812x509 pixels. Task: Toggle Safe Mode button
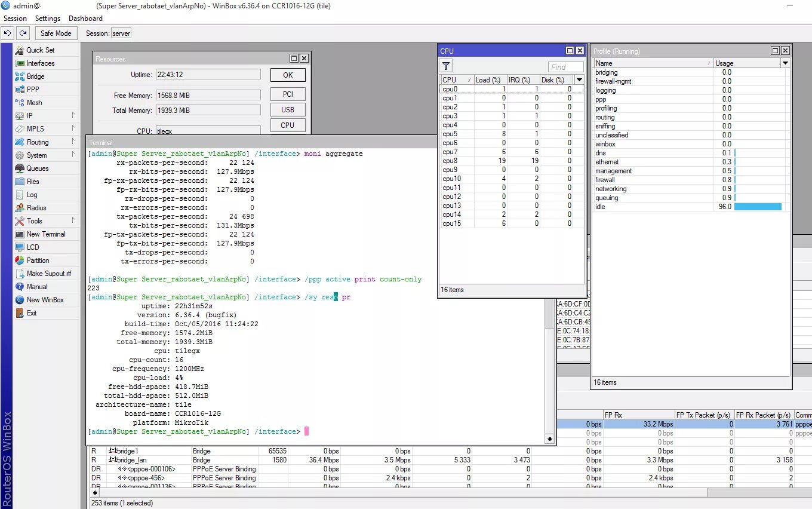coord(56,33)
